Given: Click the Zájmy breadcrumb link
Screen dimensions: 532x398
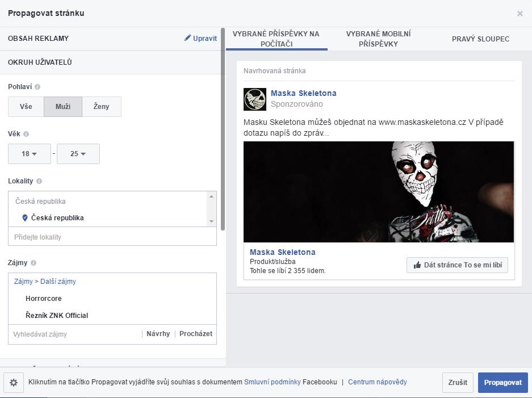Looking at the screenshot, I should (x=23, y=282).
